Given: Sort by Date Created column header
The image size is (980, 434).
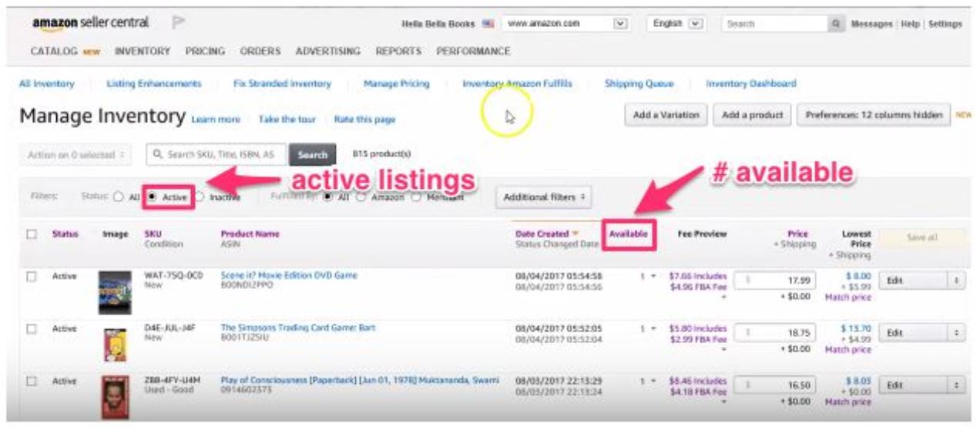Looking at the screenshot, I should tap(547, 234).
